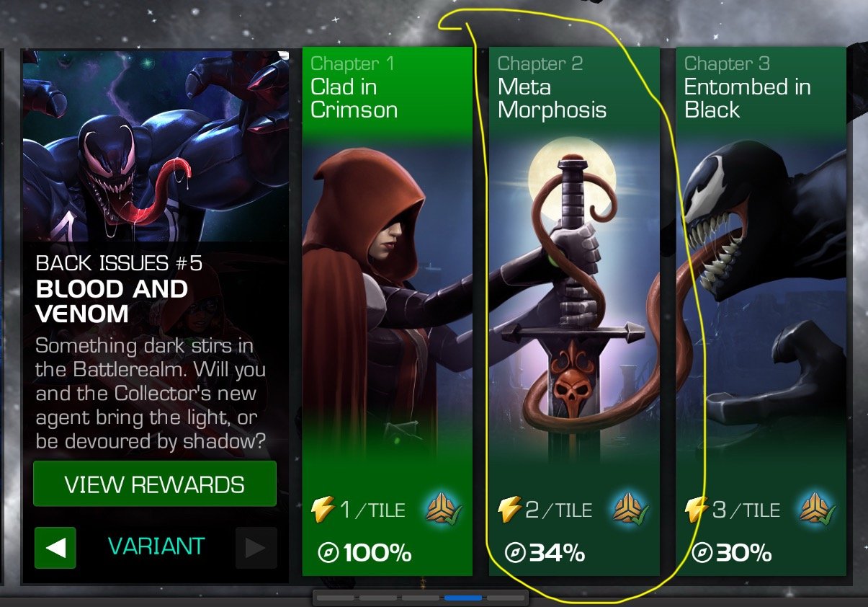The width and height of the screenshot is (868, 607).
Task: Tap the Chapter 1 exploration compass icon
Action: point(328,554)
